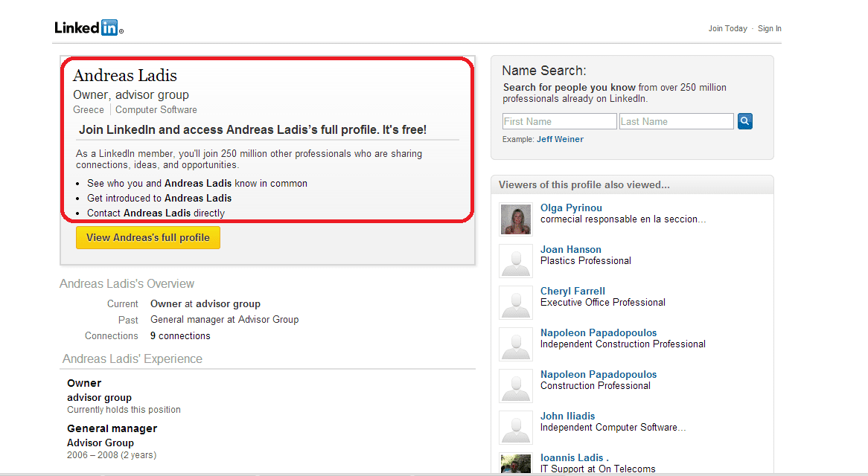Image resolution: width=868 pixels, height=476 pixels.
Task: Click the Join Today link
Action: click(727, 28)
